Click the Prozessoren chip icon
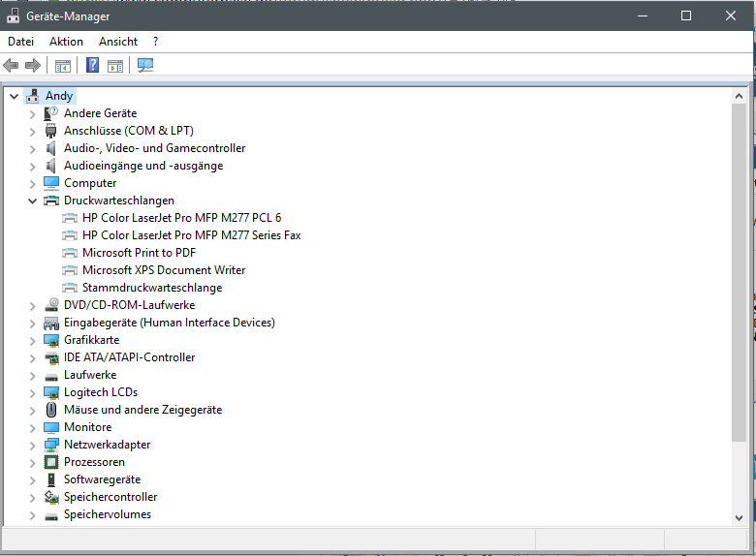The width and height of the screenshot is (756, 556). pos(51,462)
